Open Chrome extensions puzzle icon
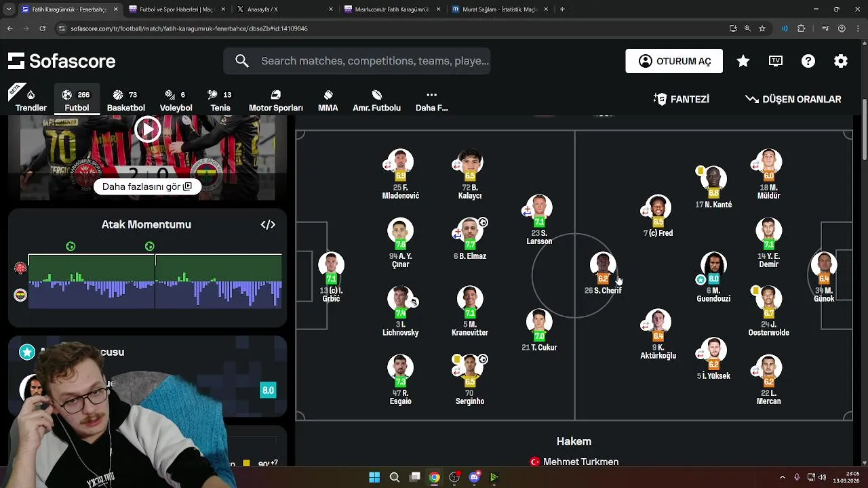Image resolution: width=868 pixels, height=488 pixels. [802, 28]
